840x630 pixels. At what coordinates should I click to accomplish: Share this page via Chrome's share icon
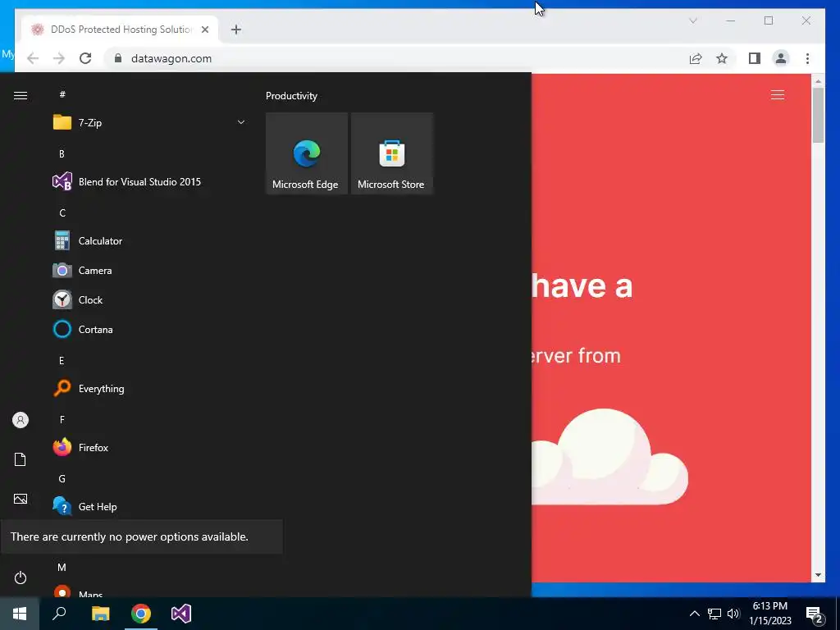[x=696, y=58]
